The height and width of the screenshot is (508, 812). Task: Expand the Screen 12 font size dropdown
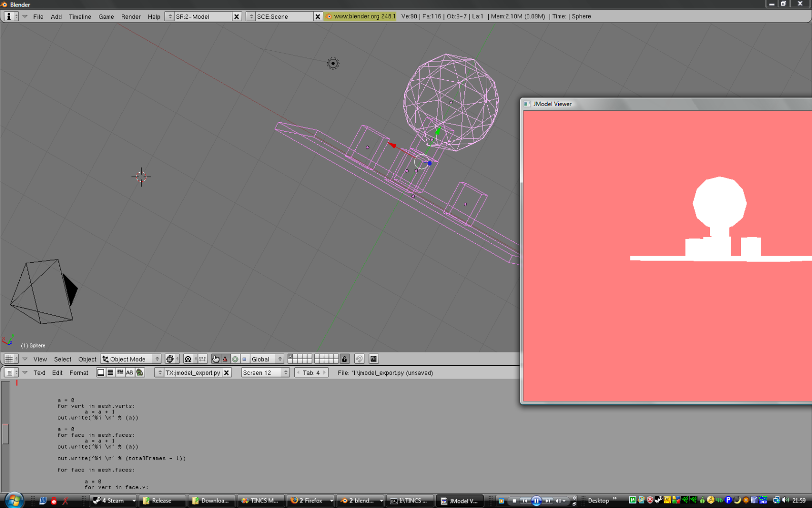tap(265, 373)
